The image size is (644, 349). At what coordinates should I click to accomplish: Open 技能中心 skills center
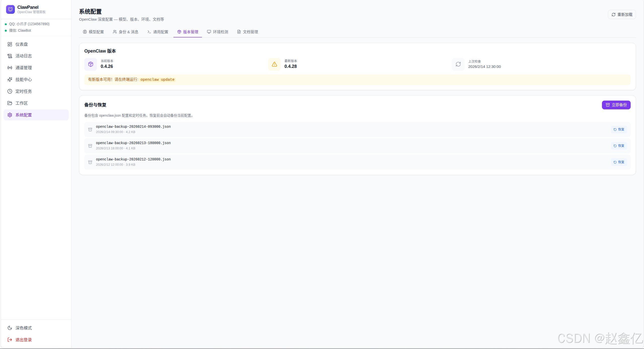[x=23, y=79]
